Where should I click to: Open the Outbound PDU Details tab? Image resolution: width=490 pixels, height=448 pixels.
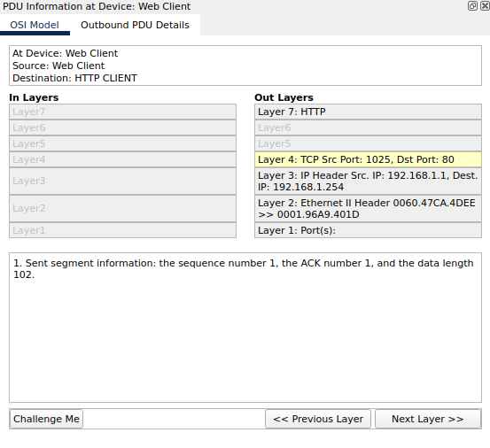pyautogui.click(x=135, y=25)
